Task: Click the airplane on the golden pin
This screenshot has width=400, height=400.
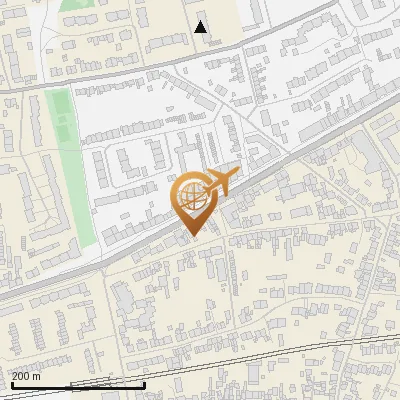Action: tap(223, 181)
